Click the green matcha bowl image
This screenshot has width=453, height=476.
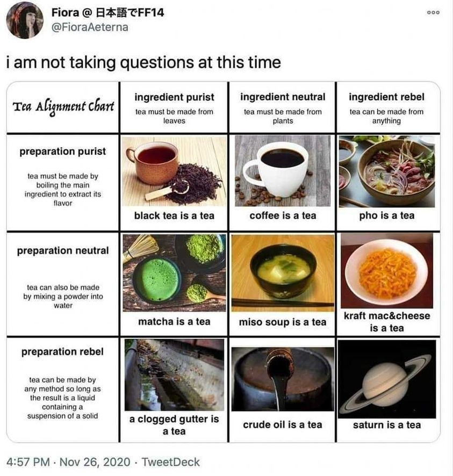click(174, 272)
